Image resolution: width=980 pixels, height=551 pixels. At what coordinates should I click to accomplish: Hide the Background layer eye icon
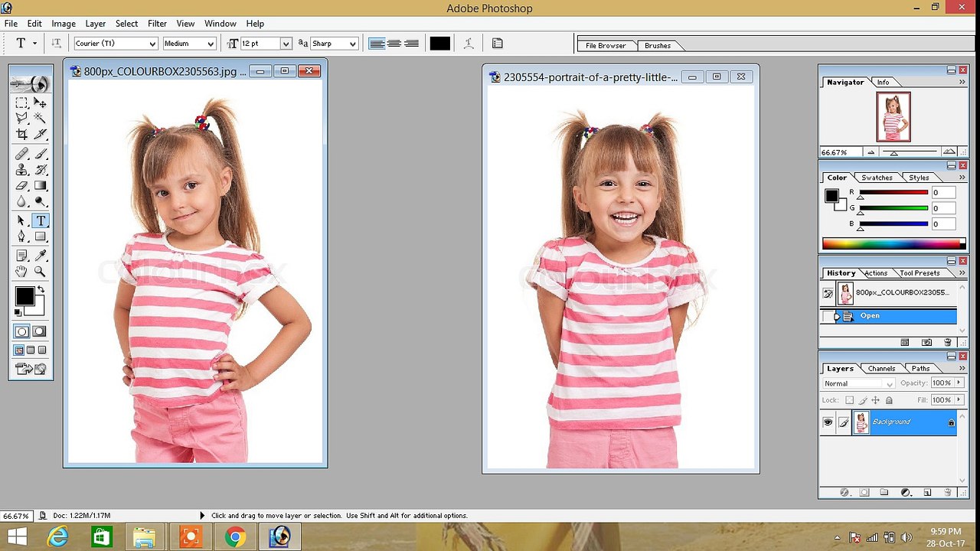point(828,422)
